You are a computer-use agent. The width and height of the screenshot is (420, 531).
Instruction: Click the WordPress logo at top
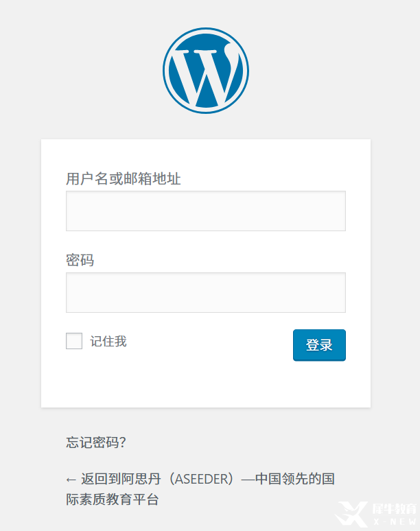coord(206,71)
